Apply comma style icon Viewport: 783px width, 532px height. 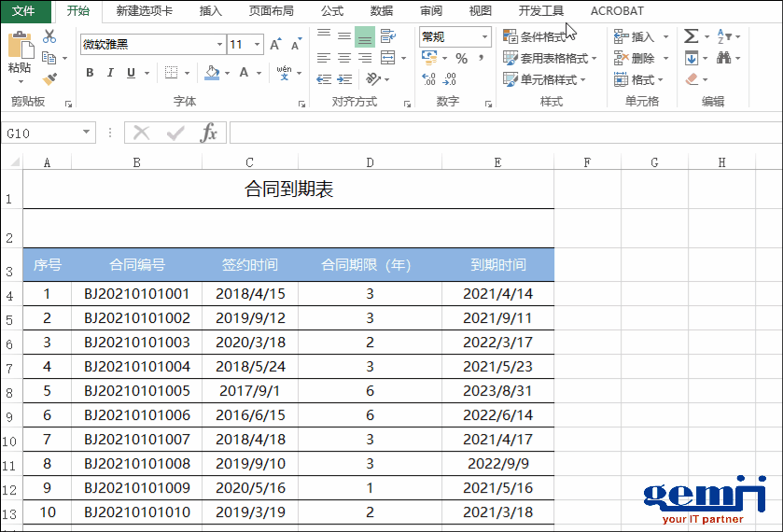point(481,58)
